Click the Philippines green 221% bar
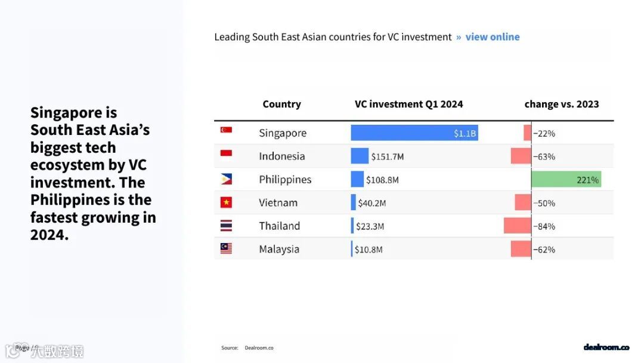644x363 pixels. click(x=566, y=179)
